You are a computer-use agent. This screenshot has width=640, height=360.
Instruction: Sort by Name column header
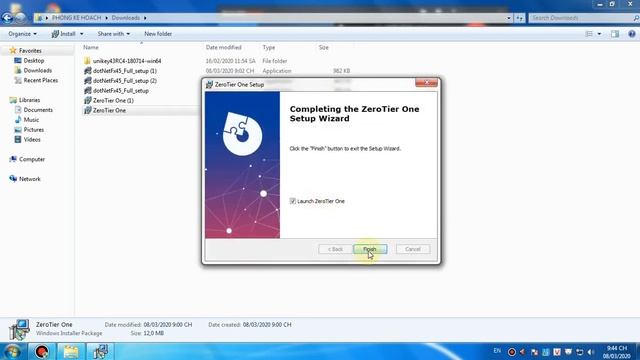point(91,47)
